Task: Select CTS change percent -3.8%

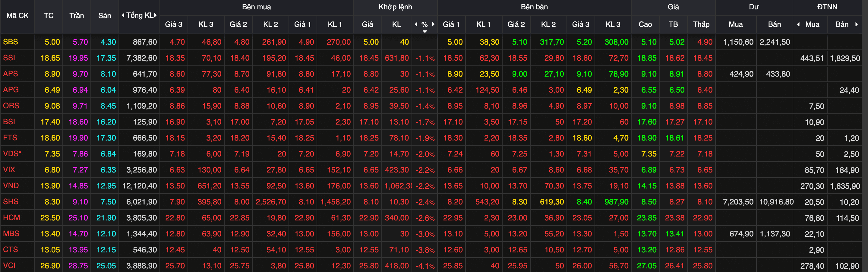Action: click(x=425, y=250)
